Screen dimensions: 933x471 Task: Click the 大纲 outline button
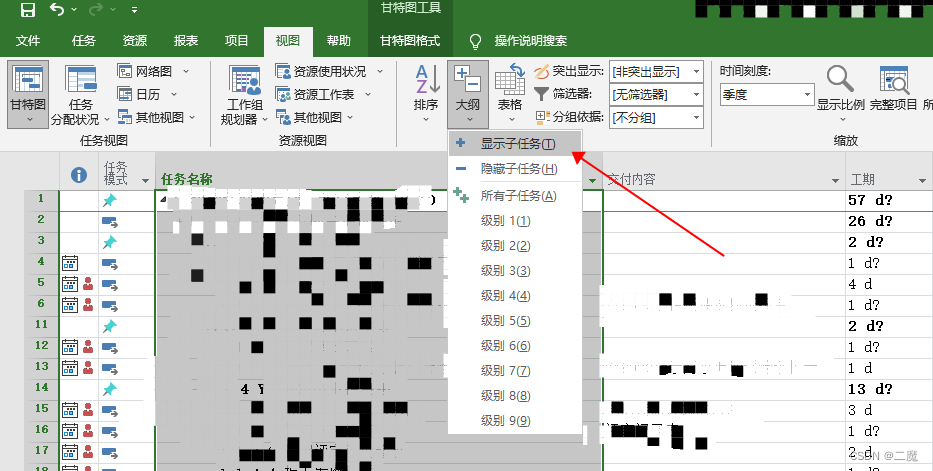click(468, 94)
